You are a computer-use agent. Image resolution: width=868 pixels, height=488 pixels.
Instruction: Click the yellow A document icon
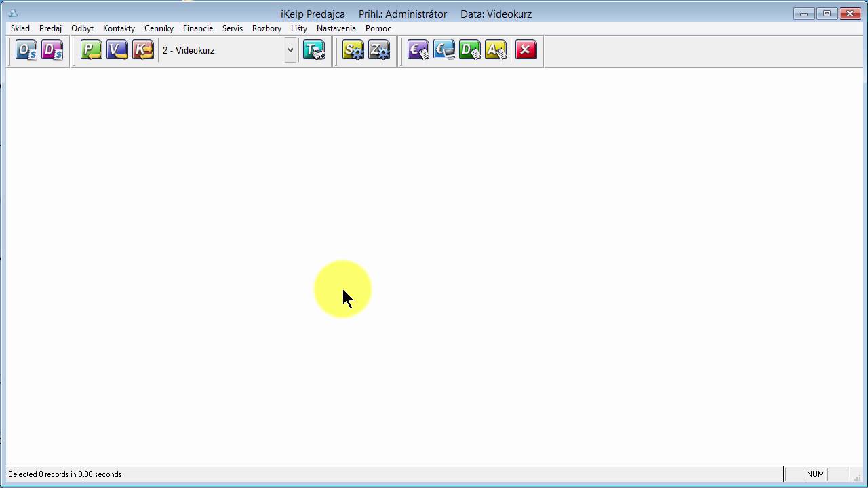click(x=496, y=50)
